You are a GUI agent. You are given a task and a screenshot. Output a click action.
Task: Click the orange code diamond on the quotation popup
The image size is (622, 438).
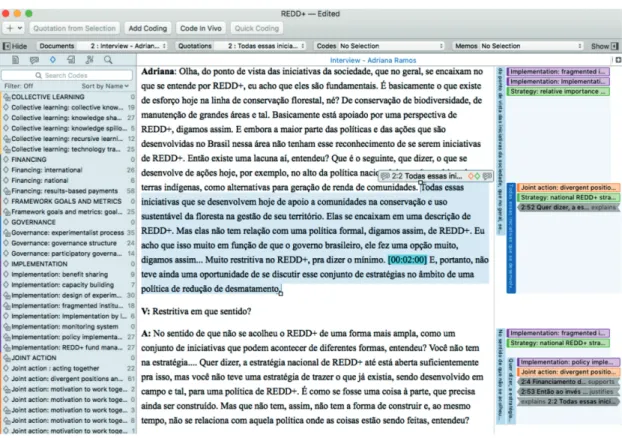click(470, 176)
